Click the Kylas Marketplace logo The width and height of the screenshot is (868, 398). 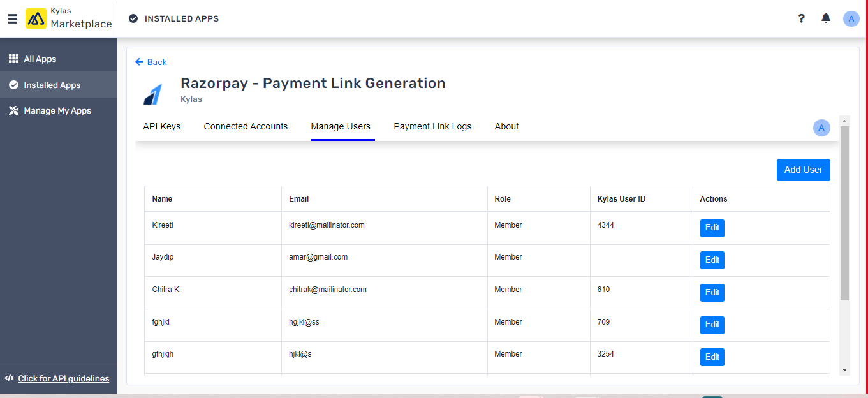click(69, 18)
